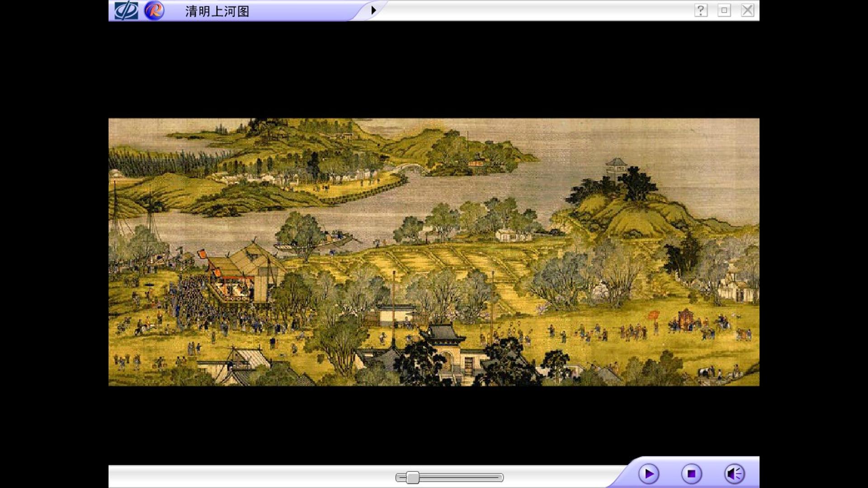868x488 pixels.
Task: Start playback with the round play button
Action: (x=649, y=474)
